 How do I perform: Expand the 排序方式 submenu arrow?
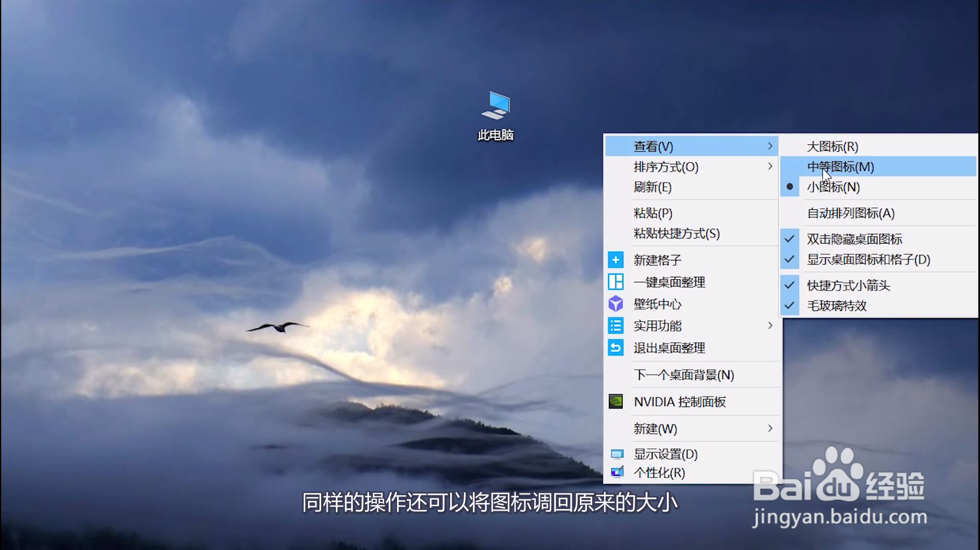point(771,166)
